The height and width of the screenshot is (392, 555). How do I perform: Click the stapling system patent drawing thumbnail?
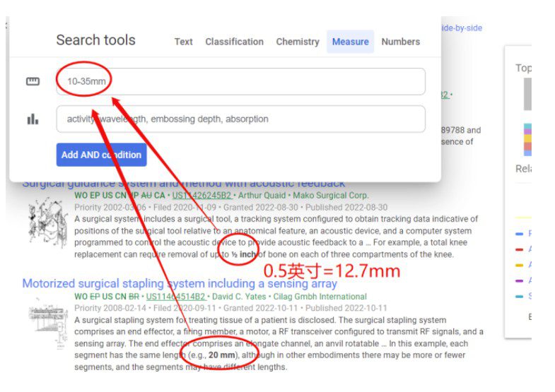(48, 323)
